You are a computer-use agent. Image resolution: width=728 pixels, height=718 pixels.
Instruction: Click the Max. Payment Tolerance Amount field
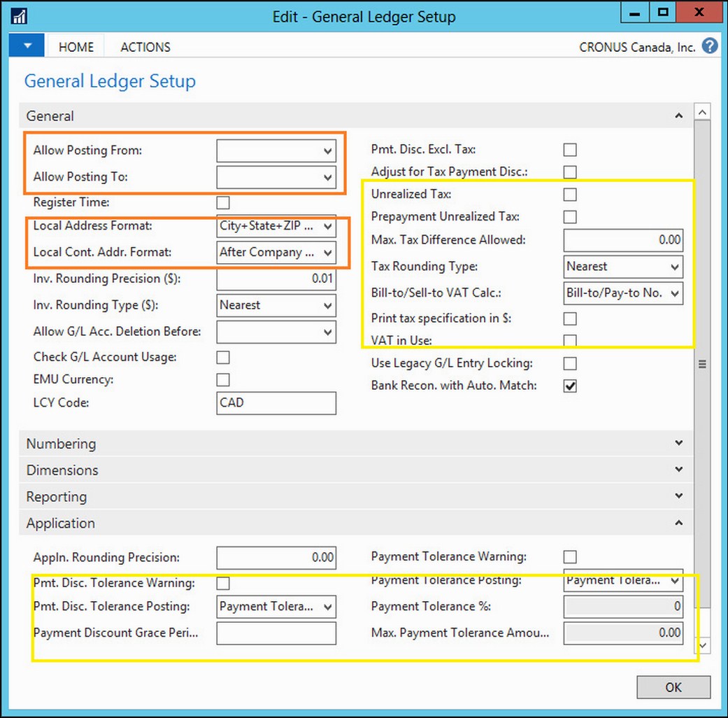(x=623, y=633)
